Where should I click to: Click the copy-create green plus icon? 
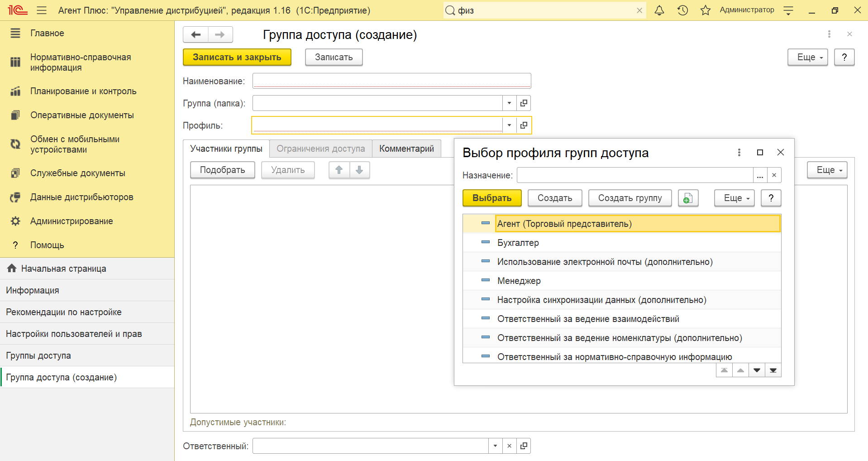pyautogui.click(x=688, y=198)
